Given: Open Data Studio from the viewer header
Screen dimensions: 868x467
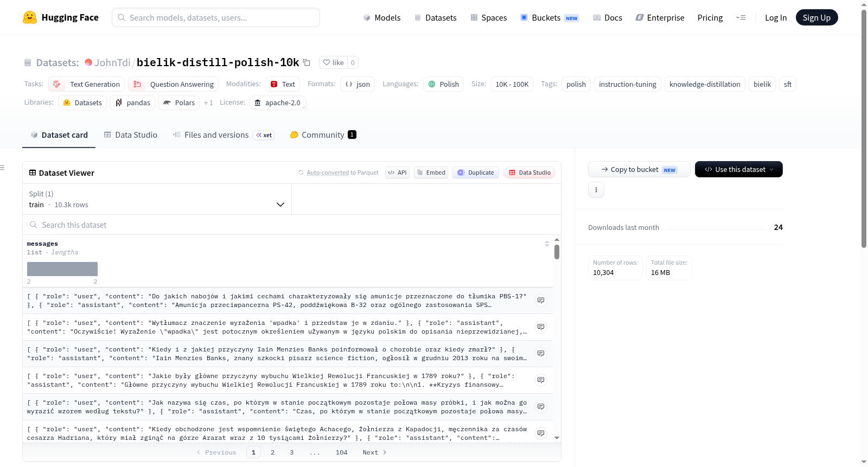Looking at the screenshot, I should click(529, 172).
